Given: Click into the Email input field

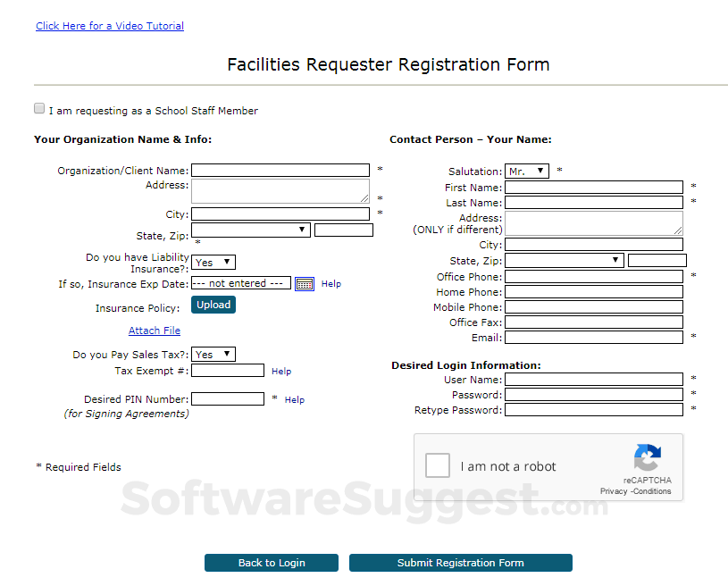Looking at the screenshot, I should 593,338.
